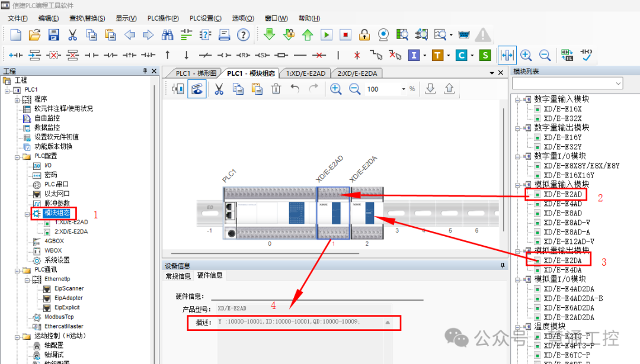Select XD/E-E16X in module list
Image resolution: width=640 pixels, height=364 pixels.
point(562,109)
